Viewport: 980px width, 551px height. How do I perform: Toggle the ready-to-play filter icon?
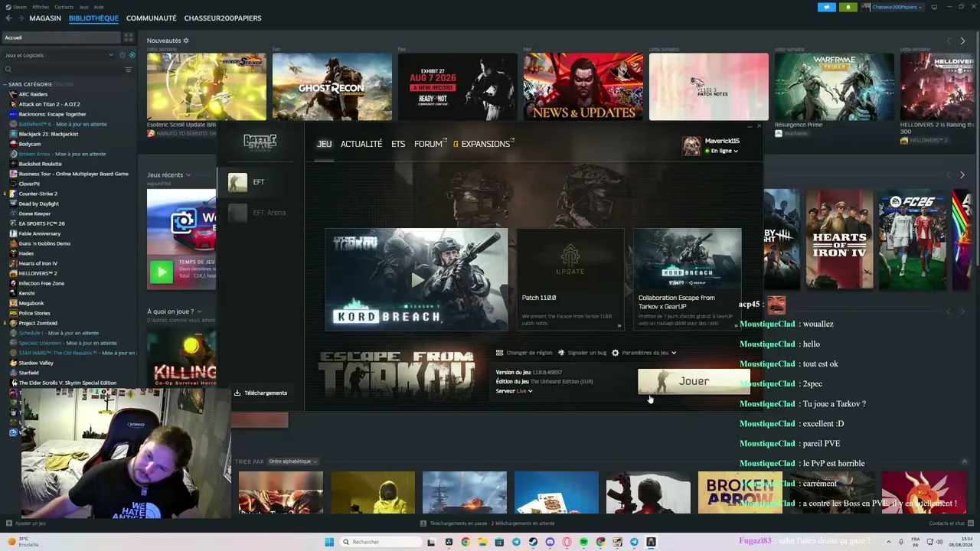click(x=132, y=55)
